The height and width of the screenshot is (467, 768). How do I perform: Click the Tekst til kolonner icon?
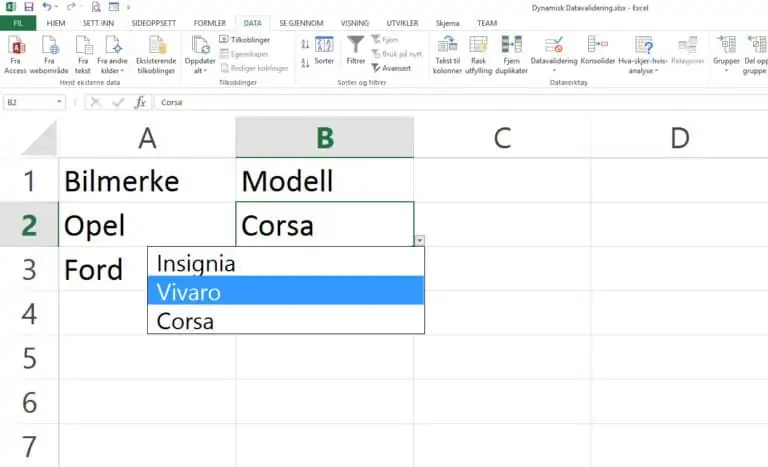[447, 45]
